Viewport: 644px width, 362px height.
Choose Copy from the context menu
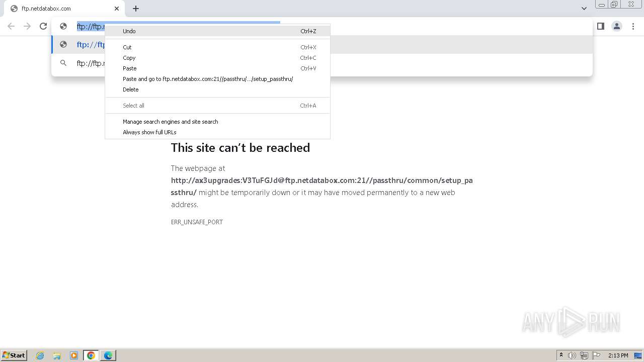tap(217, 58)
